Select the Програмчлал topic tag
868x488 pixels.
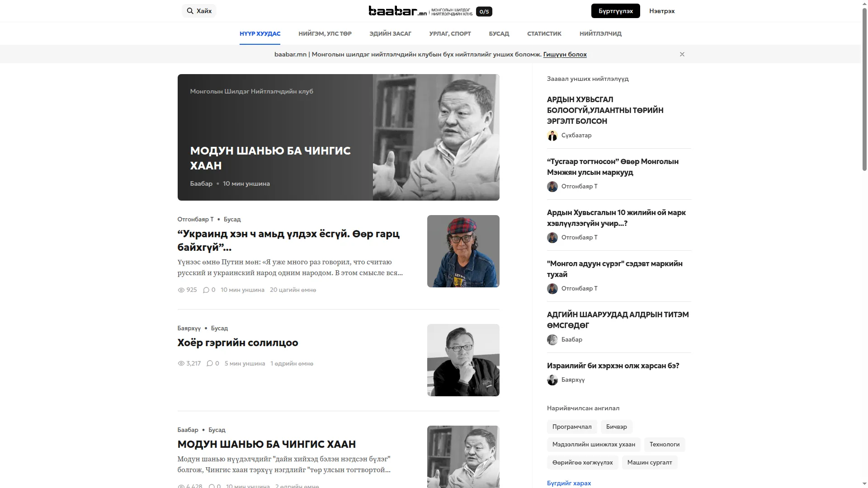tap(572, 427)
